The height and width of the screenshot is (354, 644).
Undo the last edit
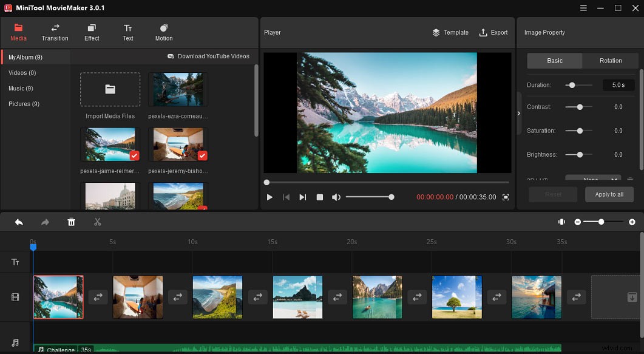coord(18,222)
